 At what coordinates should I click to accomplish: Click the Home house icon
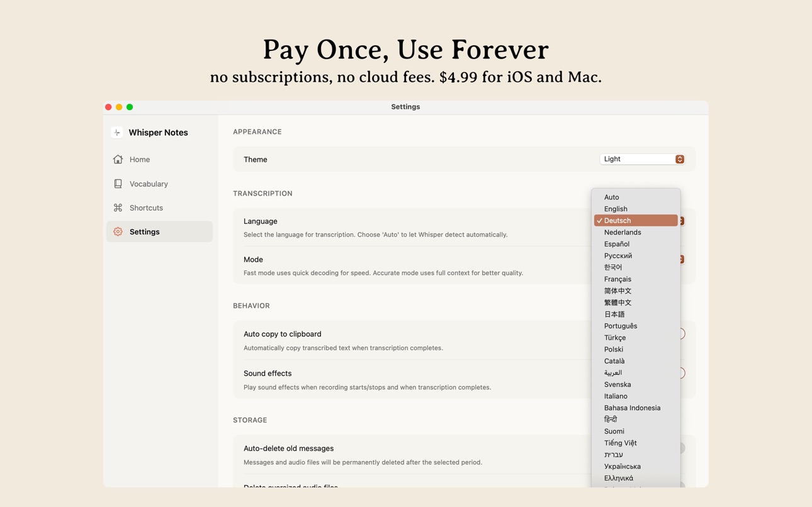coord(118,159)
